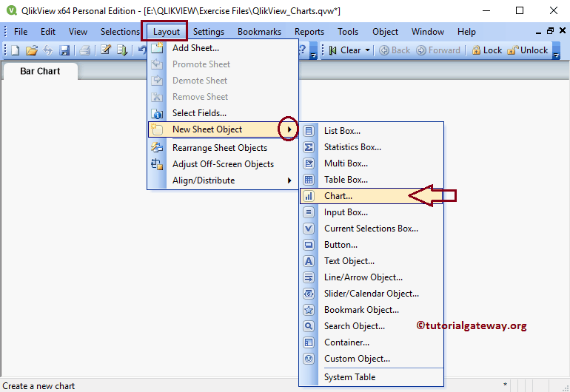Click the List Box icon in submenu
Screen dimensions: 570x392
(x=309, y=131)
